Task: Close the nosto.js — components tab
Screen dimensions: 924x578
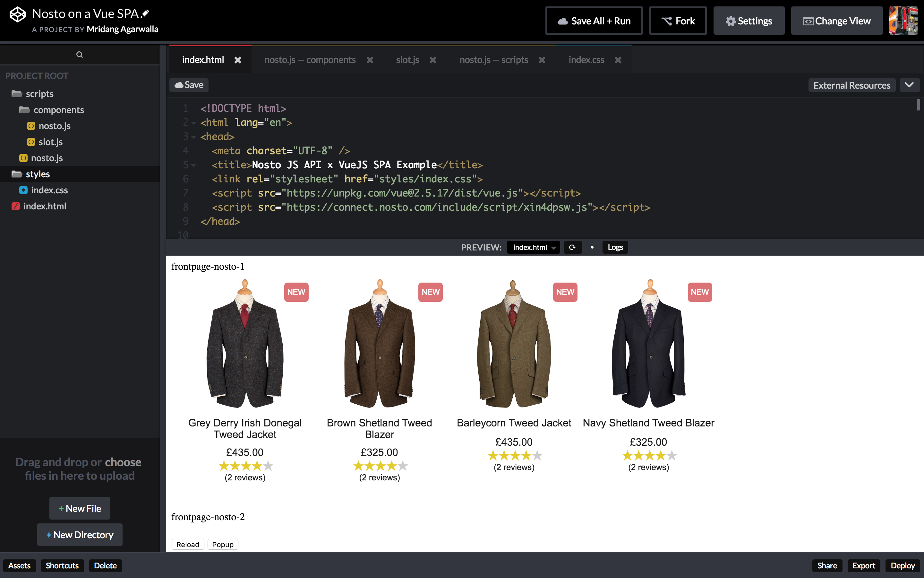Action: click(370, 60)
